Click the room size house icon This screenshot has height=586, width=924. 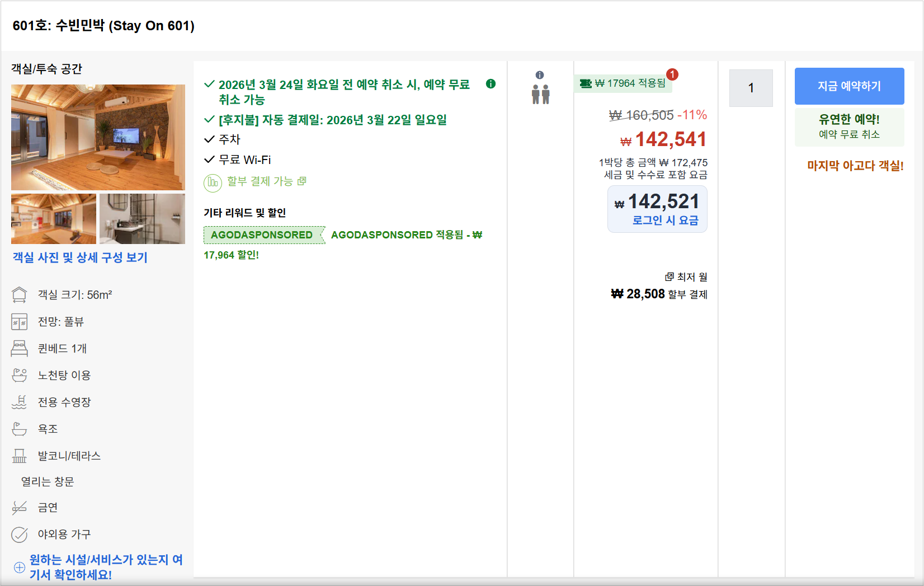pyautogui.click(x=19, y=294)
